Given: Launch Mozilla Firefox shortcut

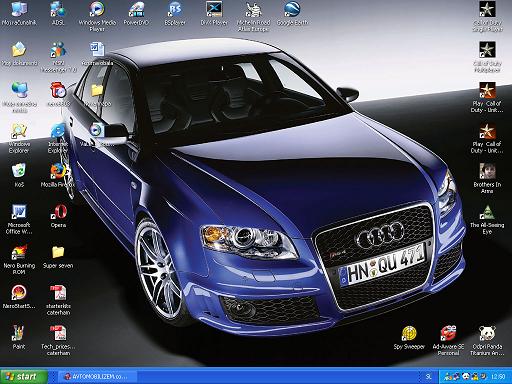Looking at the screenshot, I should pos(58,175).
